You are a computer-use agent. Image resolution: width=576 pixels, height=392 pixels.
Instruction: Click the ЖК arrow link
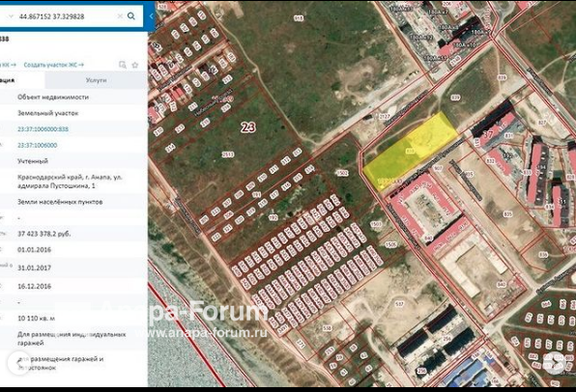[x=8, y=65]
